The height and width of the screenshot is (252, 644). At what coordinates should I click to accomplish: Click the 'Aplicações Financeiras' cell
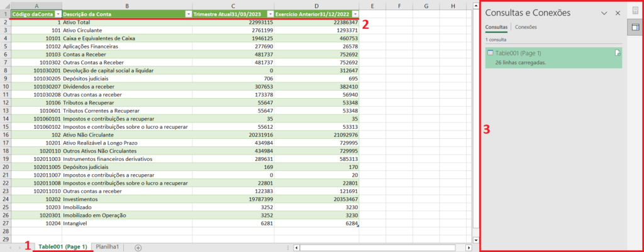point(127,47)
